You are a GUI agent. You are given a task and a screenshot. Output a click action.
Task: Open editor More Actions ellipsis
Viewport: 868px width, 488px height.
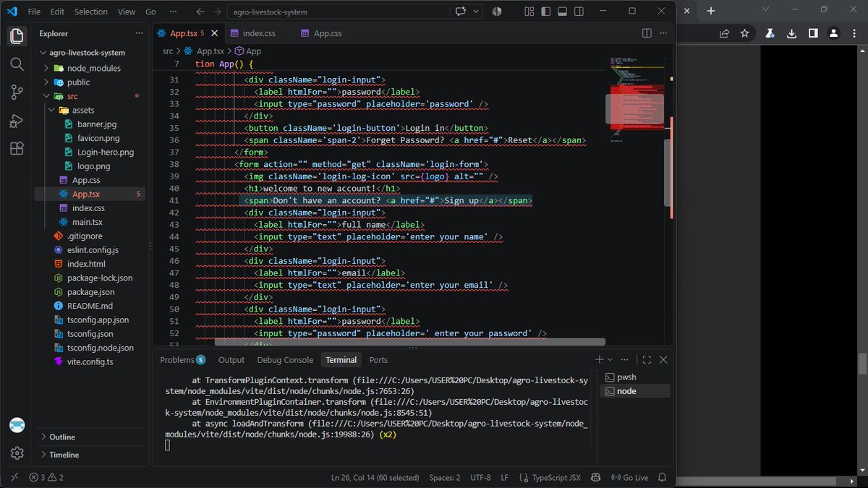664,33
